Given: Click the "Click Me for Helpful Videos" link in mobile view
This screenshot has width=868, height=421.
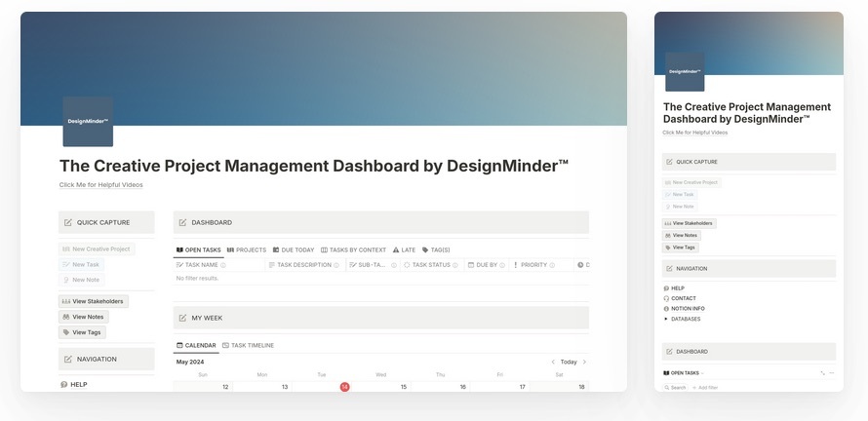Looking at the screenshot, I should [x=694, y=133].
